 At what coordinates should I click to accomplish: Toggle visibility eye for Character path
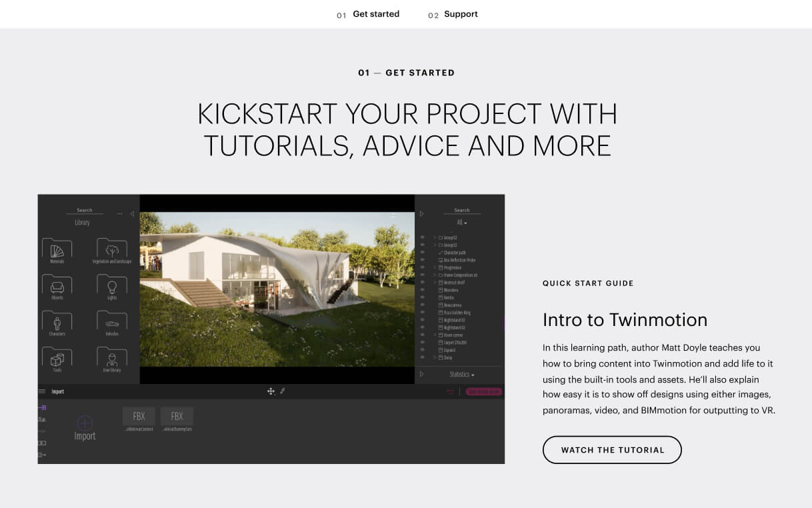point(422,253)
